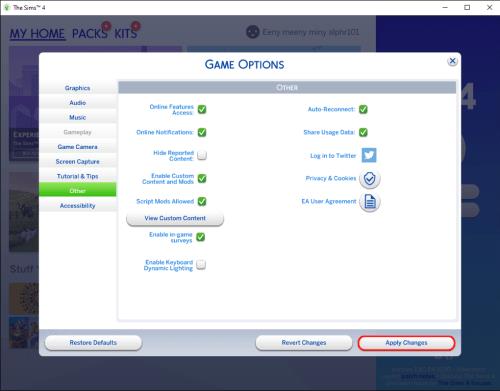The height and width of the screenshot is (391, 500).
Task: Click the Apply Changes button
Action: [x=406, y=343]
